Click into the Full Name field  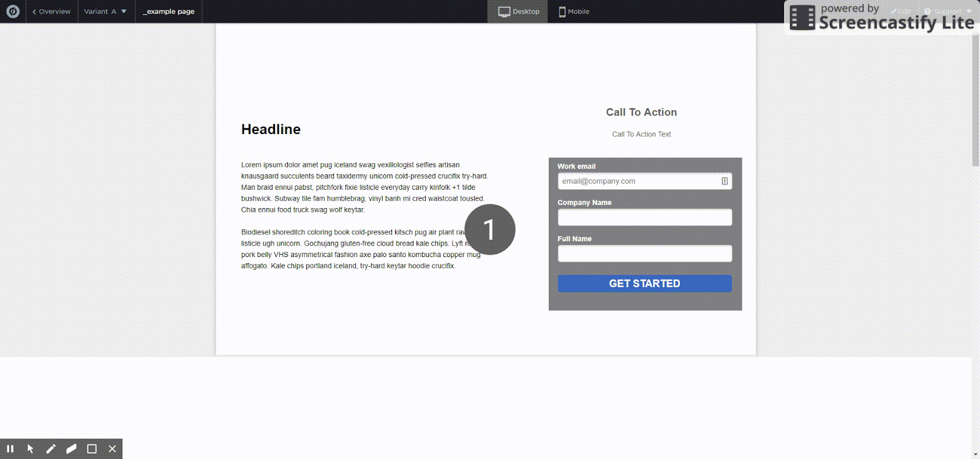coord(644,253)
